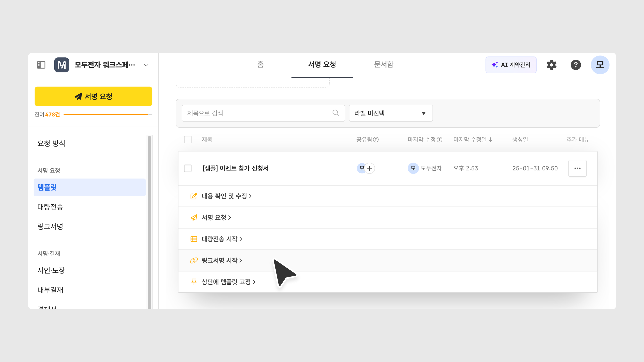Open settings via gear icon

point(551,65)
